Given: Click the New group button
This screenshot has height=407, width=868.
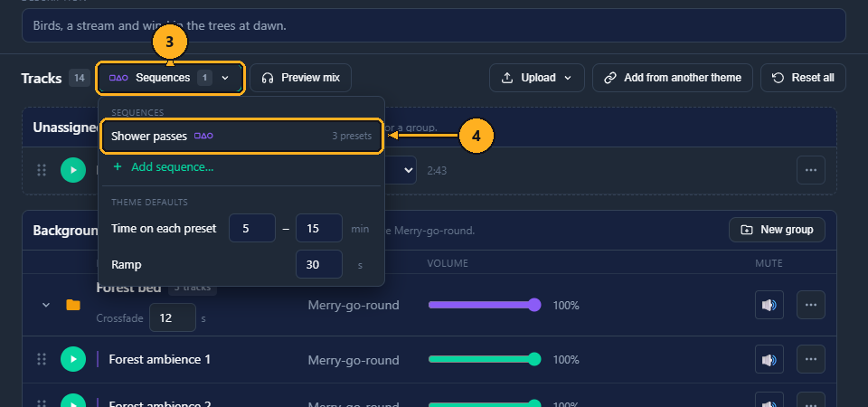Looking at the screenshot, I should click(777, 230).
